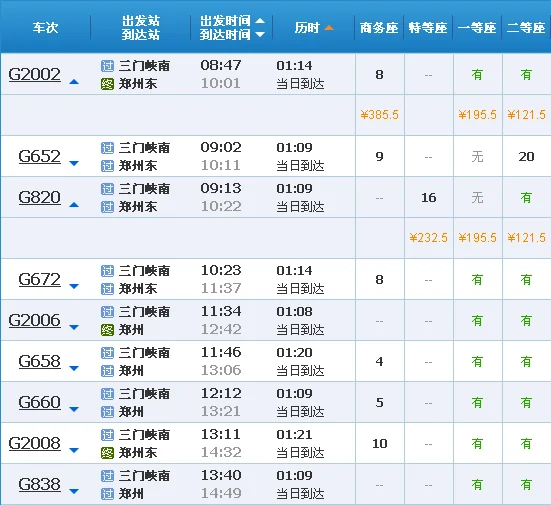Click 终 terminal icon beside 郑州东 for G2008

[x=108, y=453]
